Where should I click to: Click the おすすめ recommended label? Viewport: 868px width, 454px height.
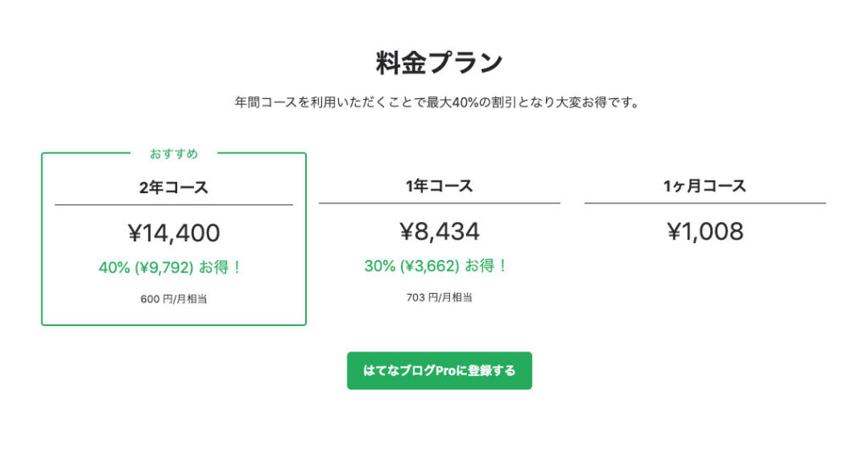click(174, 153)
